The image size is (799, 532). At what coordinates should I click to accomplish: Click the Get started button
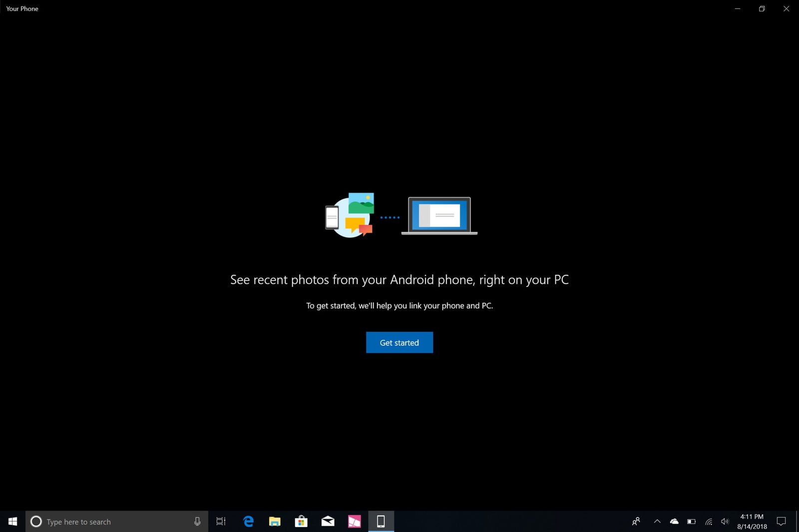[x=399, y=342]
